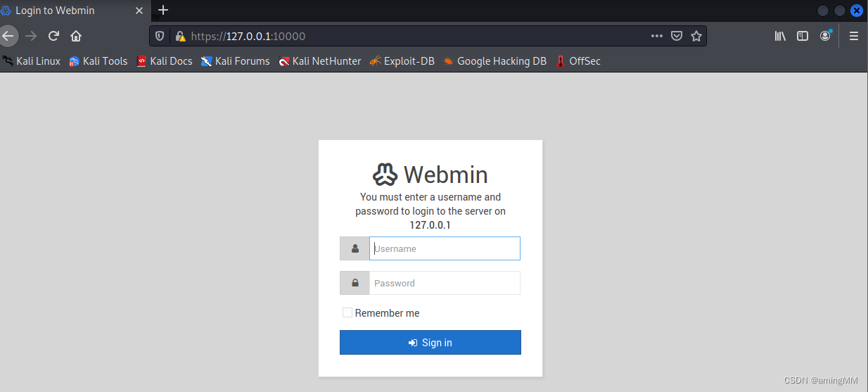Screen dimensions: 868x392
Task: Open the Kali Forums bookmark
Action: [x=236, y=61]
